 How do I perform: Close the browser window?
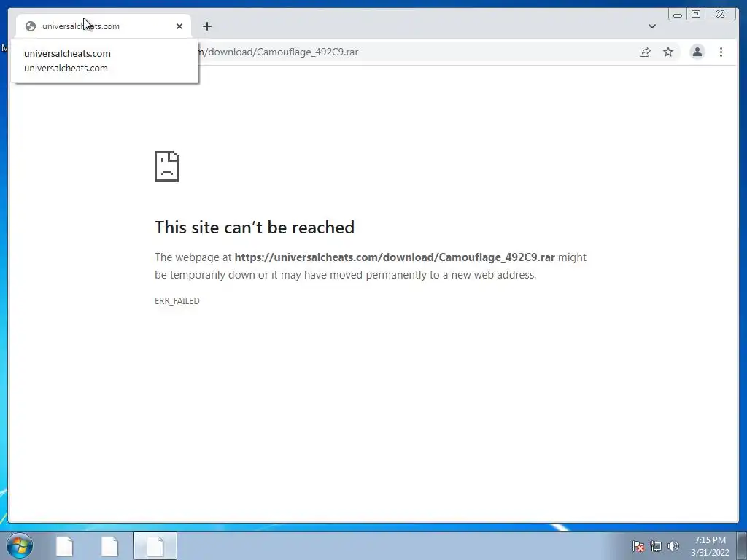click(721, 15)
